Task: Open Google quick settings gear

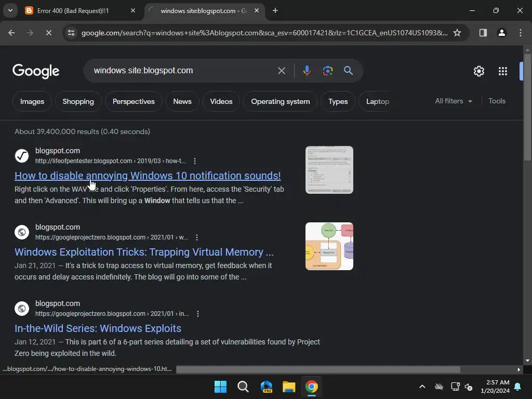Action: 478,71
